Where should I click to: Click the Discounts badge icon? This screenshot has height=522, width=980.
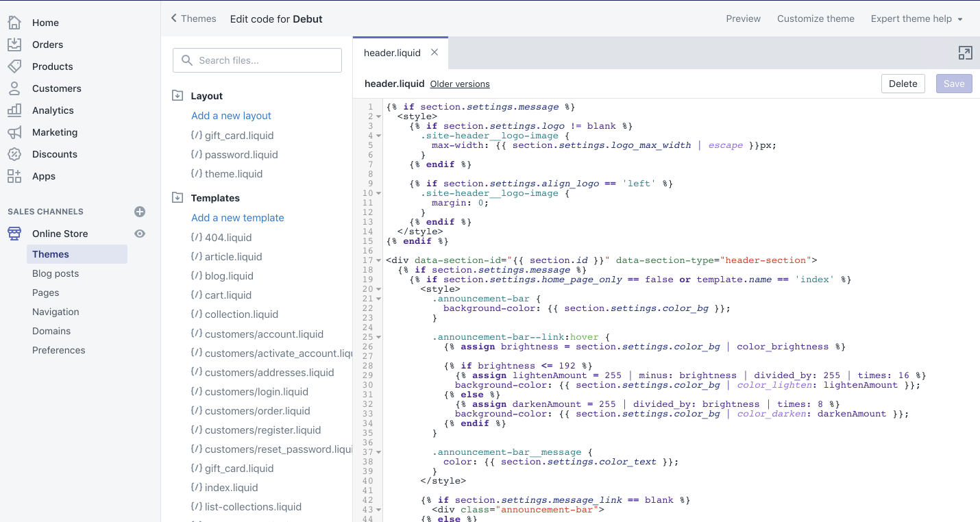click(14, 154)
